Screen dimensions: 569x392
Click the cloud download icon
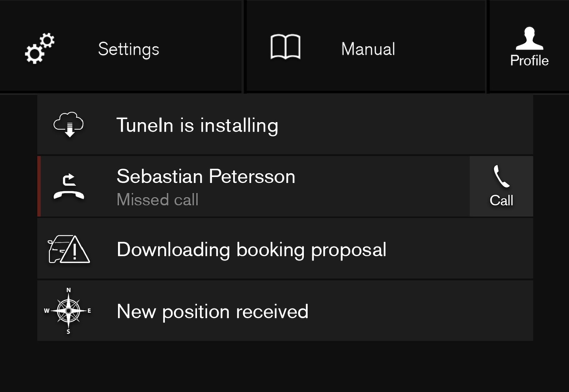pos(69,124)
